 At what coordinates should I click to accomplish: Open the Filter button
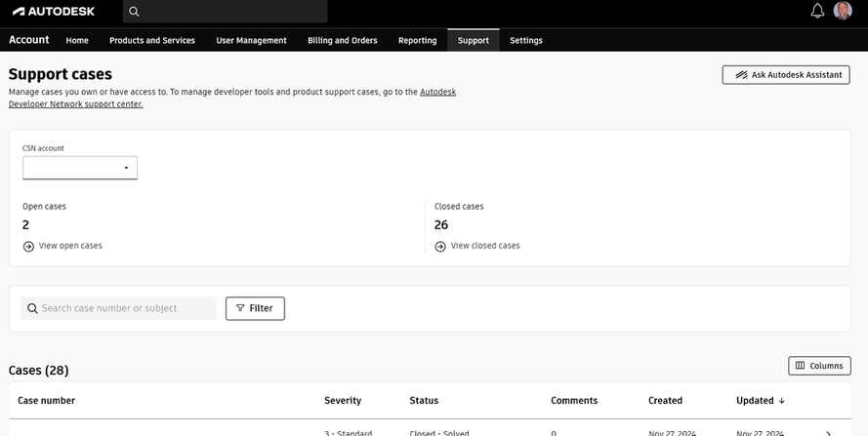click(255, 308)
